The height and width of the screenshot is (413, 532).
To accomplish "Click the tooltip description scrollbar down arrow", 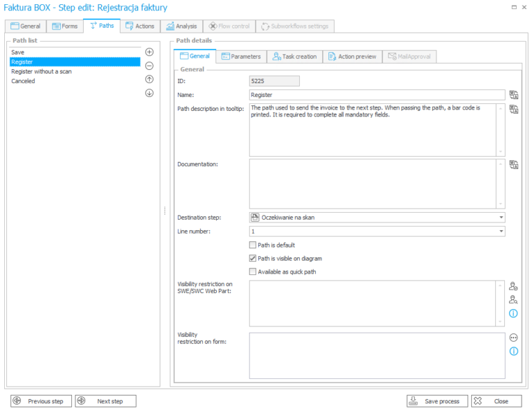I will [x=500, y=152].
